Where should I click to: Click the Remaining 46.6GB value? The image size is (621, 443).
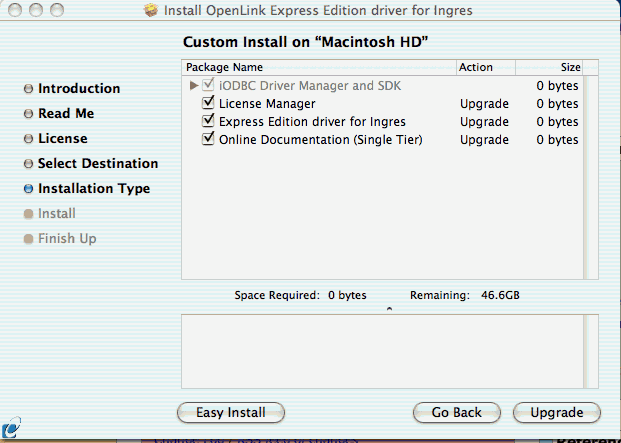500,295
